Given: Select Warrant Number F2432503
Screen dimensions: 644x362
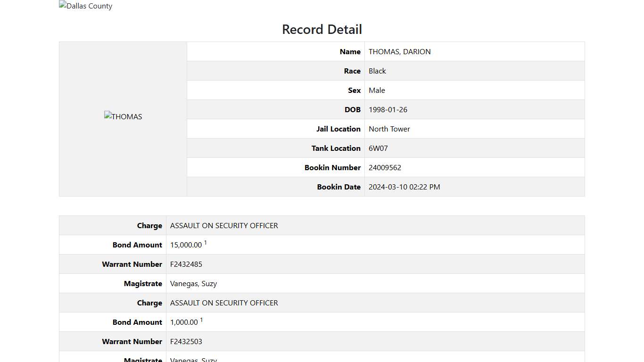Looking at the screenshot, I should click(x=186, y=341).
